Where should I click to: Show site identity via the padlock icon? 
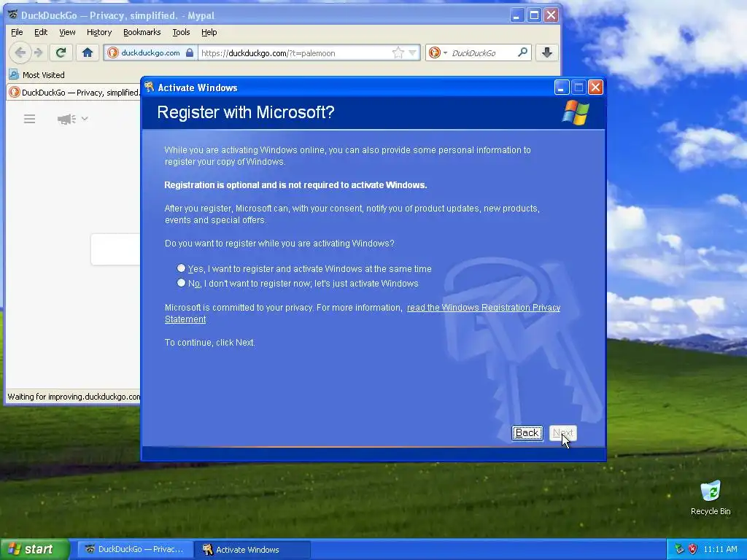tap(190, 52)
